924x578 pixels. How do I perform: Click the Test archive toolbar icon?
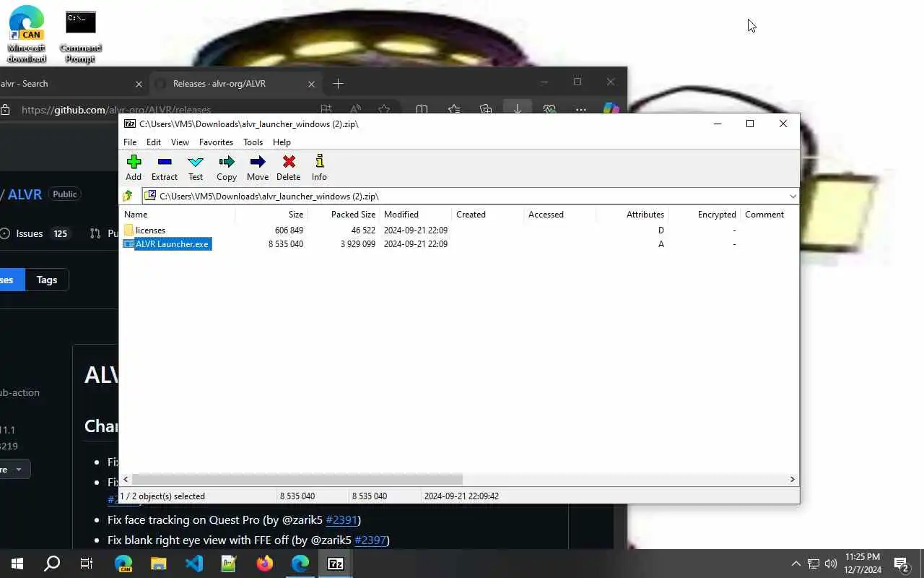[x=196, y=168]
